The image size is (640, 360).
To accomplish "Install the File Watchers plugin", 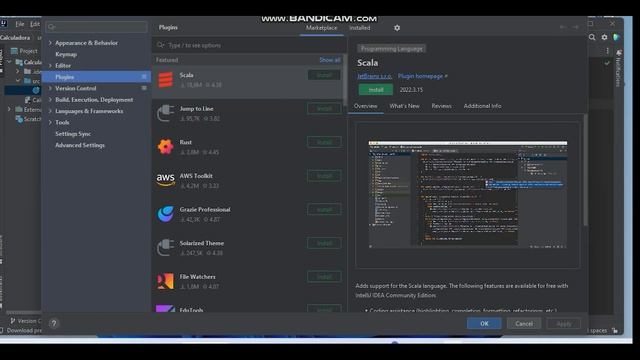I will click(324, 276).
